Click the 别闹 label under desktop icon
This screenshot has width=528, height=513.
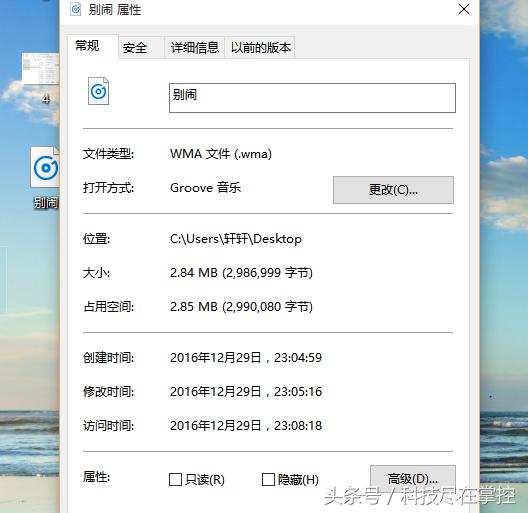(x=46, y=203)
